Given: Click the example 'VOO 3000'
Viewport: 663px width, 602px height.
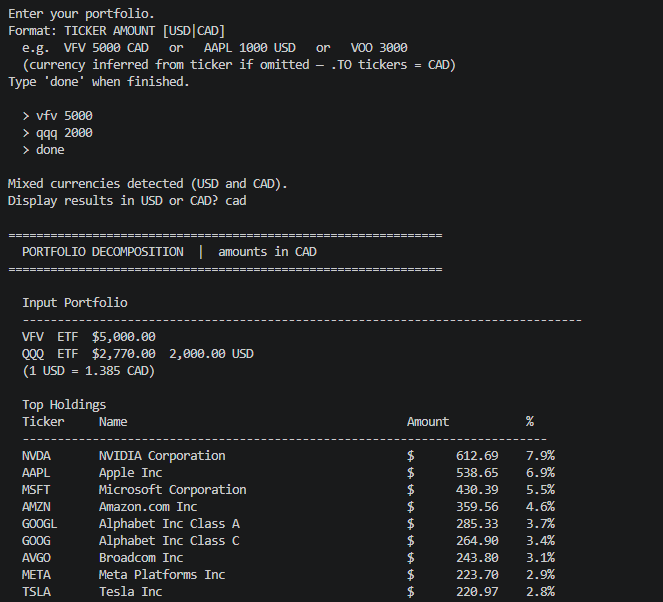Looking at the screenshot, I should (379, 48).
